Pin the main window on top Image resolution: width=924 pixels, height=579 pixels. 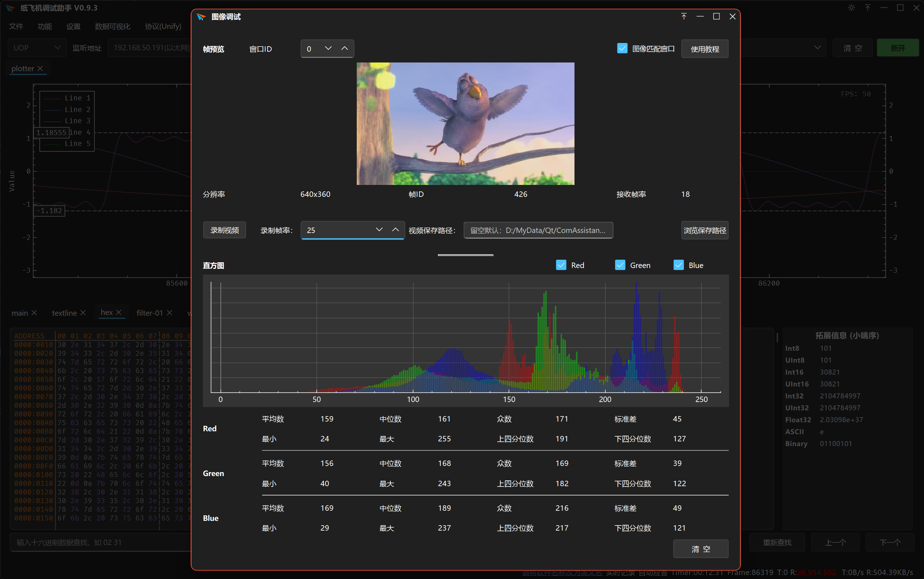868,8
